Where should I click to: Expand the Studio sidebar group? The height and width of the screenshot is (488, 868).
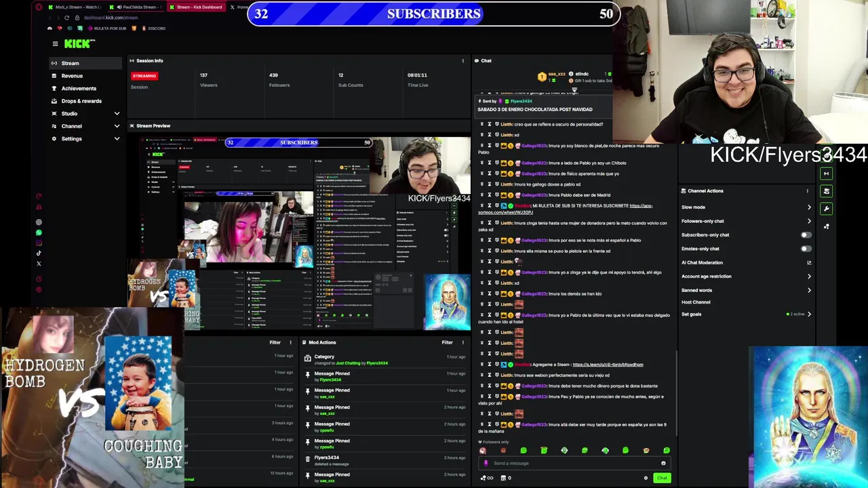(85, 113)
